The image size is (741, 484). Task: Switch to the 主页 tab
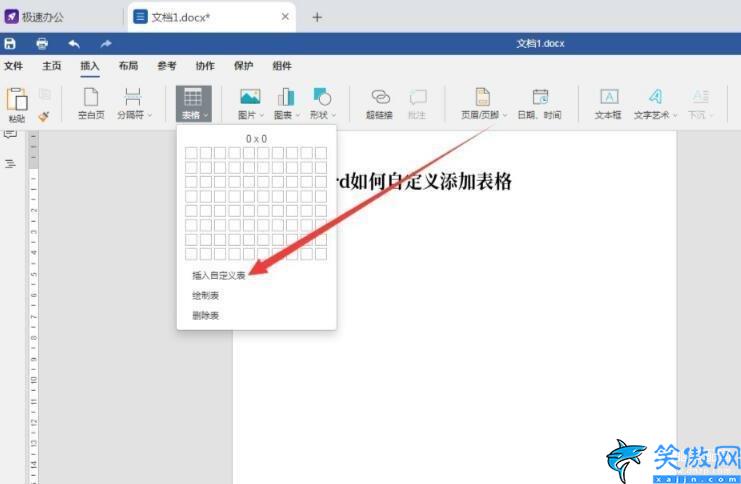52,66
